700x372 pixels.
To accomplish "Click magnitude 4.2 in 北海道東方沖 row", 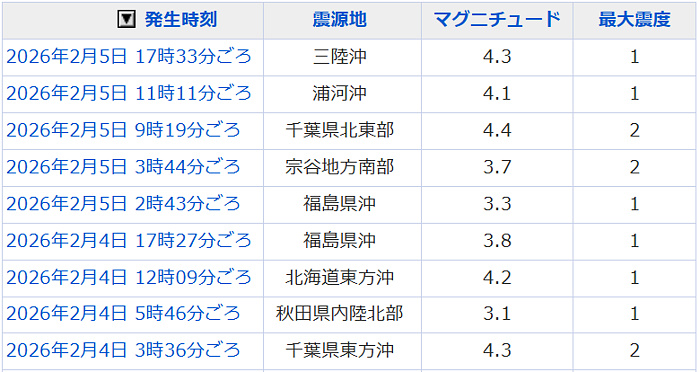I will pyautogui.click(x=497, y=277).
